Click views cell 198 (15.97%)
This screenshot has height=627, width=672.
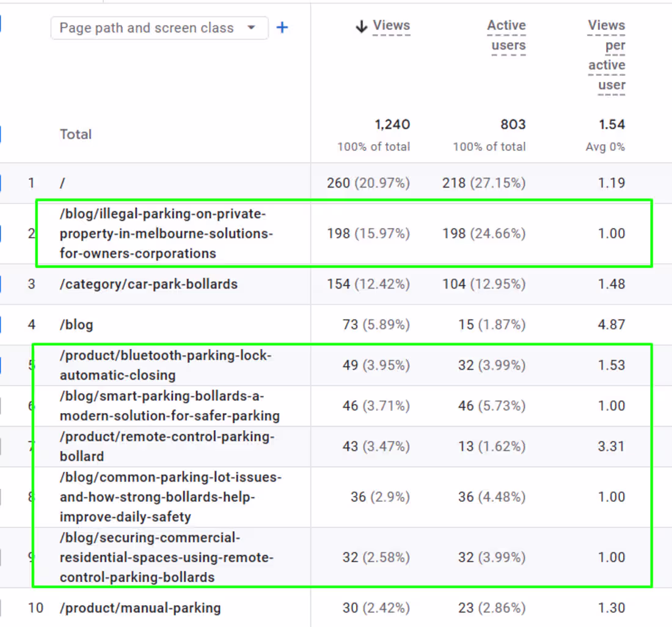click(368, 233)
